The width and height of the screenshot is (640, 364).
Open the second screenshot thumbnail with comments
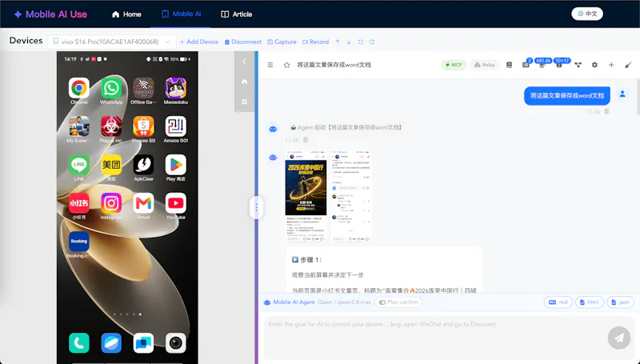tap(350, 197)
